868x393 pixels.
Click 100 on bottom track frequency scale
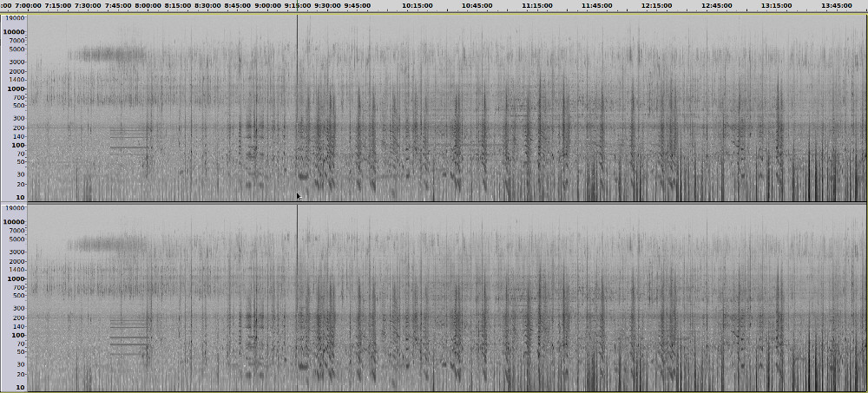coord(19,335)
